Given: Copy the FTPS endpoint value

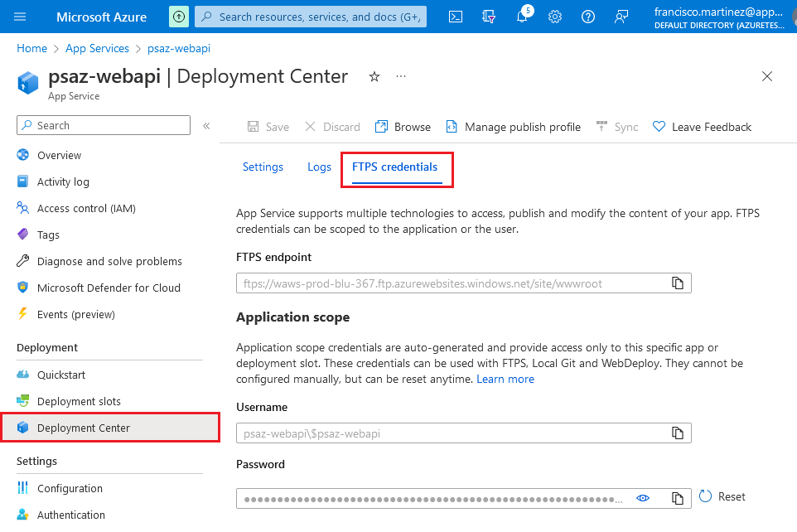Looking at the screenshot, I should 677,283.
